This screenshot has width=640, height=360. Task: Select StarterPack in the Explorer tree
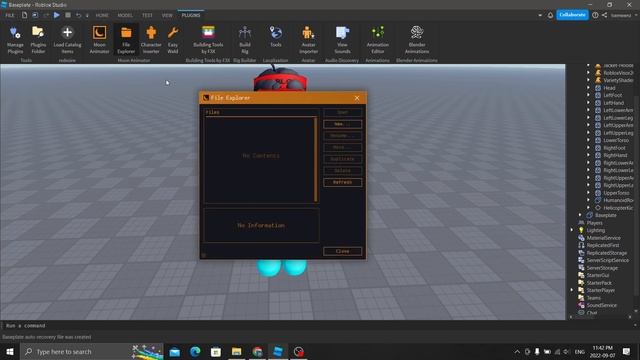pyautogui.click(x=599, y=283)
